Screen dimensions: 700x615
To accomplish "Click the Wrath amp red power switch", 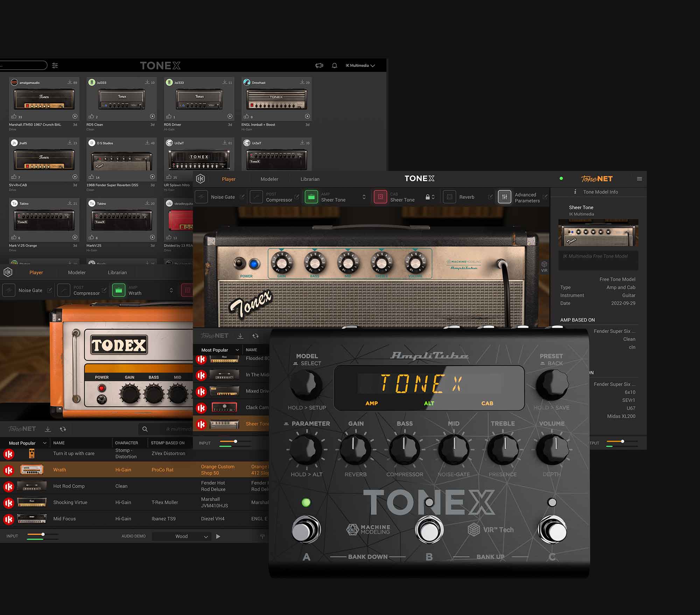I will [x=102, y=388].
